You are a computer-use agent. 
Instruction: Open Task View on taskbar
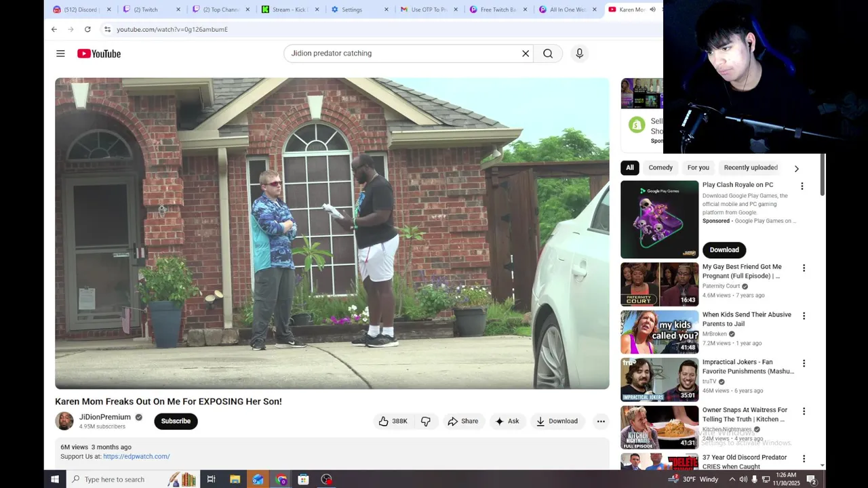click(x=211, y=479)
